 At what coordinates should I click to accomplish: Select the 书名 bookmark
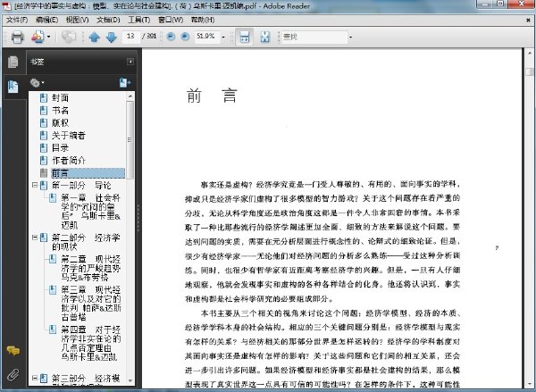(60, 111)
